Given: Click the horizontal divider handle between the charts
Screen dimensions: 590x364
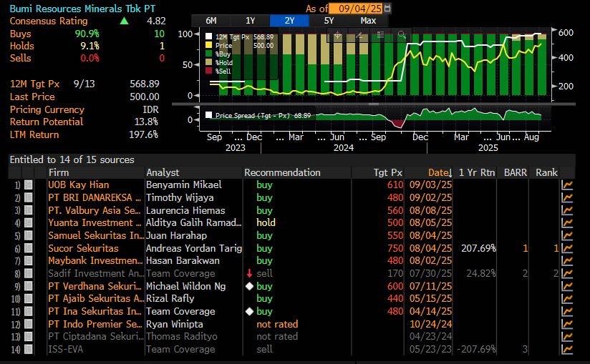Looking at the screenshot, I should [373, 104].
